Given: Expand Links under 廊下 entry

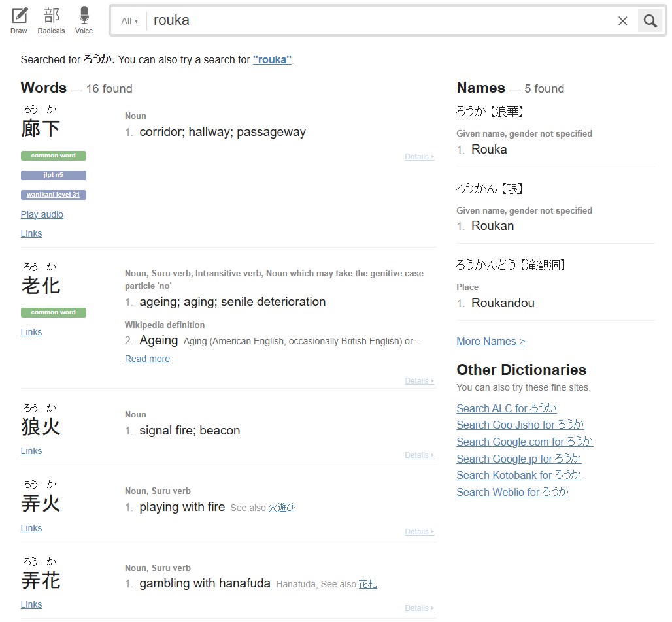Looking at the screenshot, I should pos(31,233).
